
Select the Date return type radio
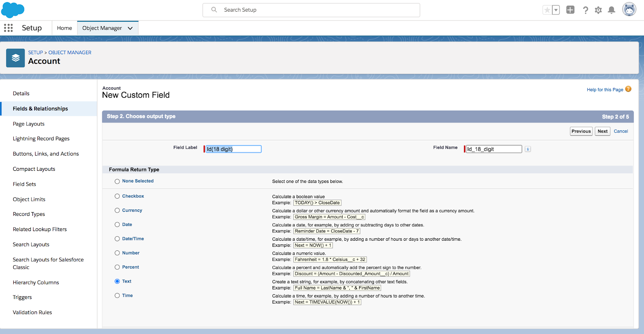pyautogui.click(x=117, y=225)
